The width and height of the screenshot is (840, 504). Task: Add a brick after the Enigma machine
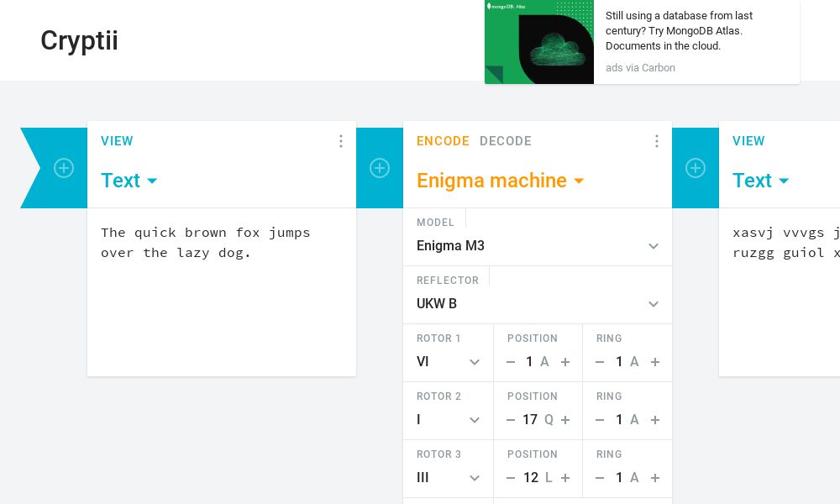click(696, 168)
